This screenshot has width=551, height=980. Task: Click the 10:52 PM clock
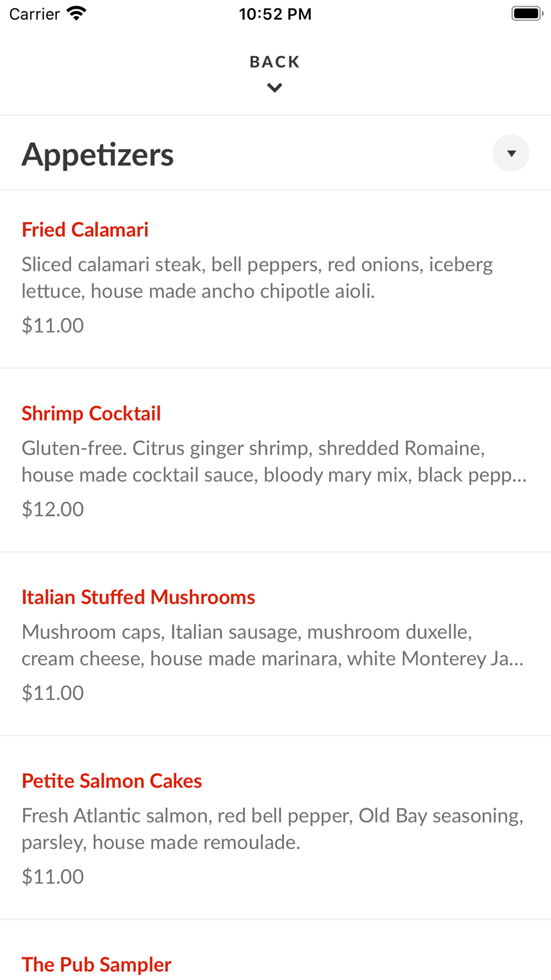275,14
